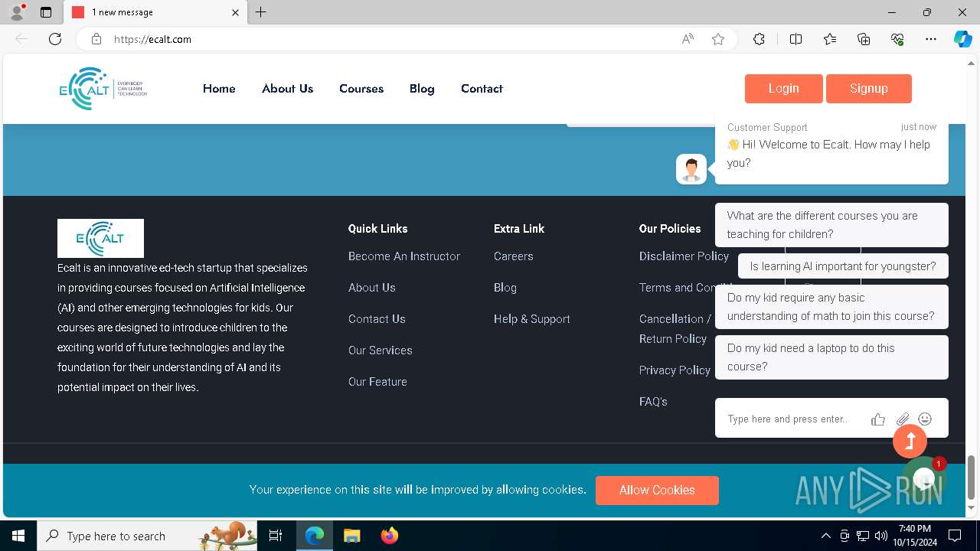Click Windows taskbar search box
The width and height of the screenshot is (980, 551).
[x=147, y=536]
